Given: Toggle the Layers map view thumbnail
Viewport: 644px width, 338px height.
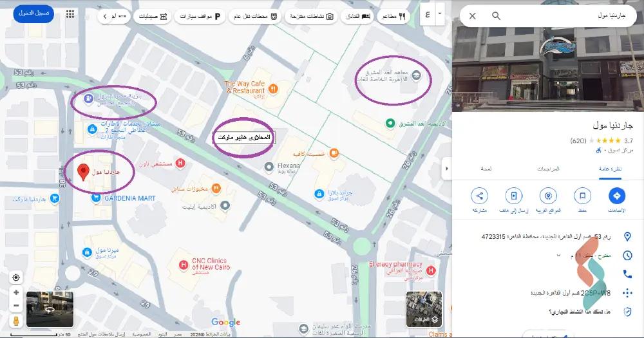Looking at the screenshot, I should click(x=424, y=308).
